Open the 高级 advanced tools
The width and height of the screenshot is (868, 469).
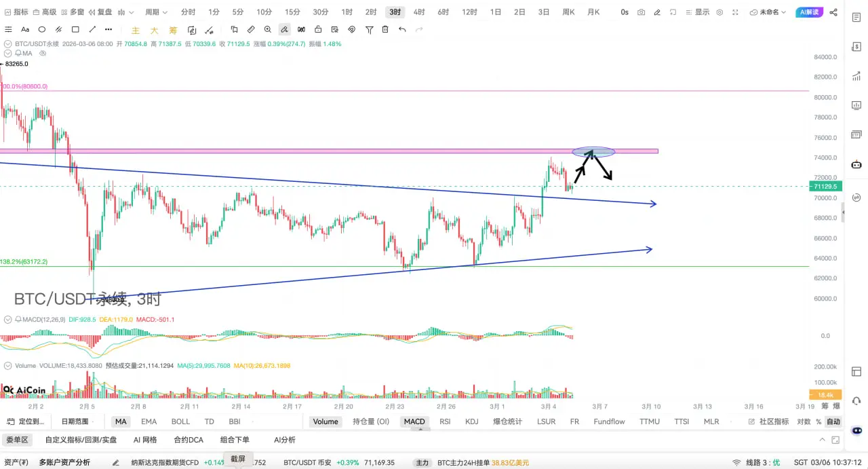44,12
